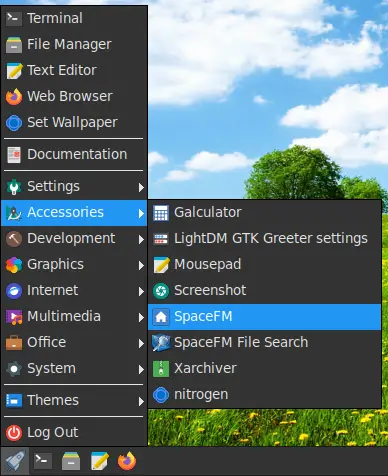
Task: Click the colorful Graphics icon
Action: pos(14,265)
